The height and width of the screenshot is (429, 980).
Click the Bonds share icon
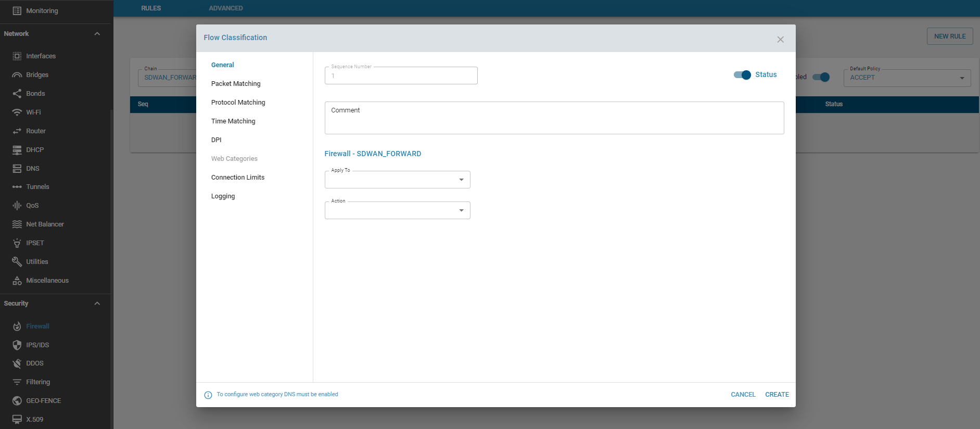click(x=17, y=94)
